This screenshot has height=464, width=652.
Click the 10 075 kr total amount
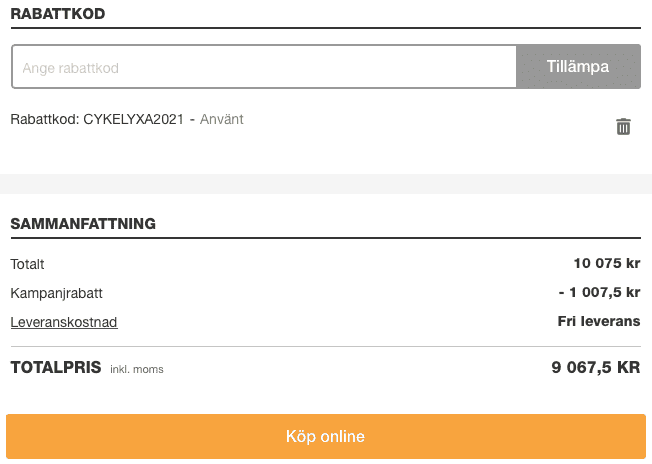[x=606, y=264]
